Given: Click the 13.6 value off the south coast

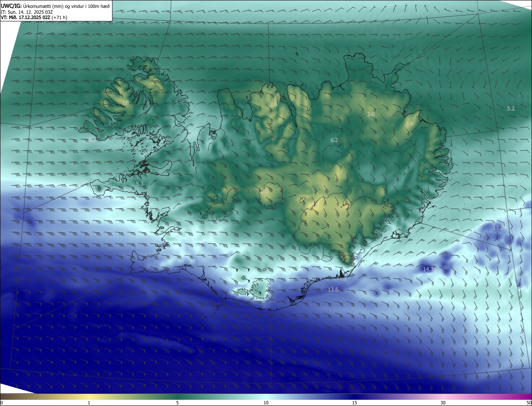Looking at the screenshot, I should click(333, 289).
